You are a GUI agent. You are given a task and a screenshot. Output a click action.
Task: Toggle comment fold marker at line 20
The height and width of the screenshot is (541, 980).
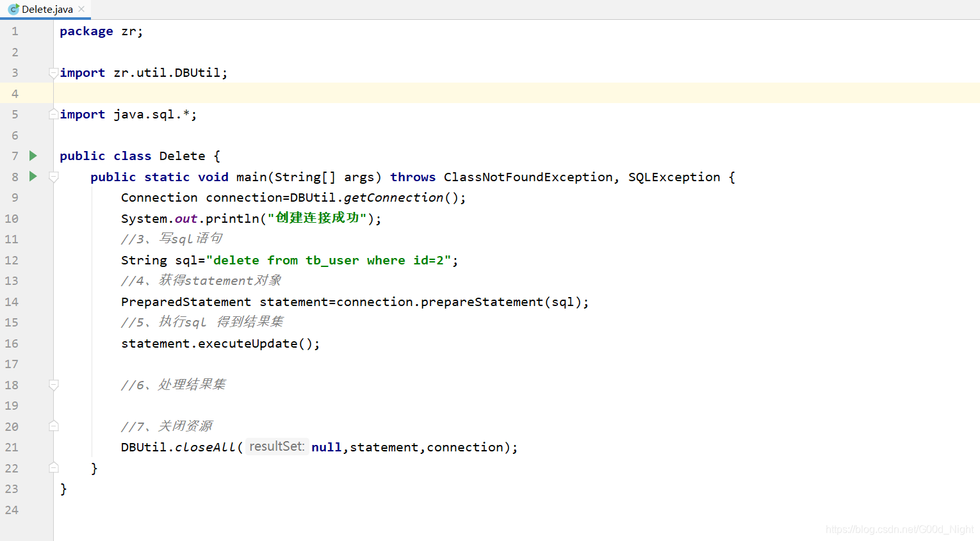(54, 426)
